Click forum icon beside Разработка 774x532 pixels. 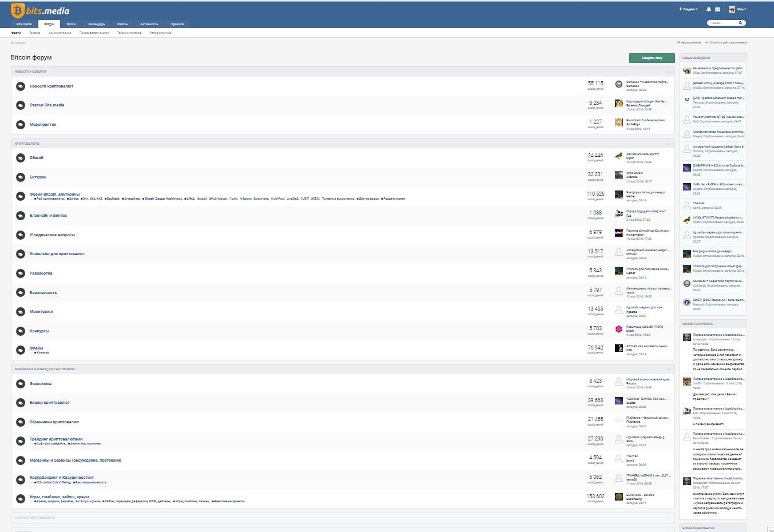coord(21,273)
